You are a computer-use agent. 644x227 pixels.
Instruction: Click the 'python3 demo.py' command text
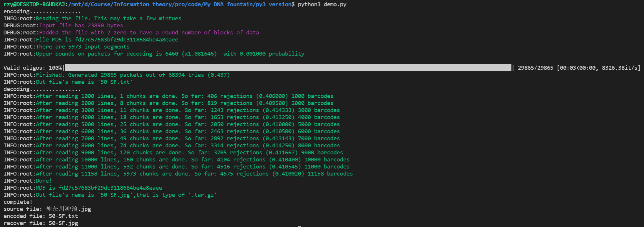click(322, 4)
